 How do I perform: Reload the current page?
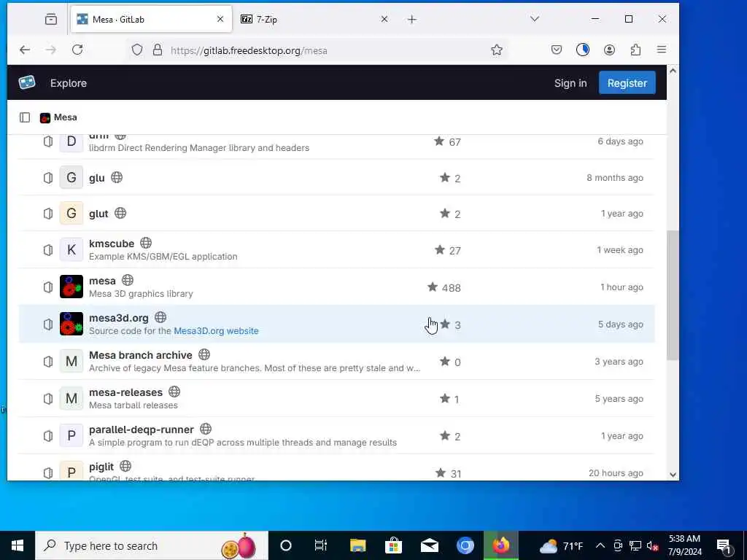[x=77, y=50]
